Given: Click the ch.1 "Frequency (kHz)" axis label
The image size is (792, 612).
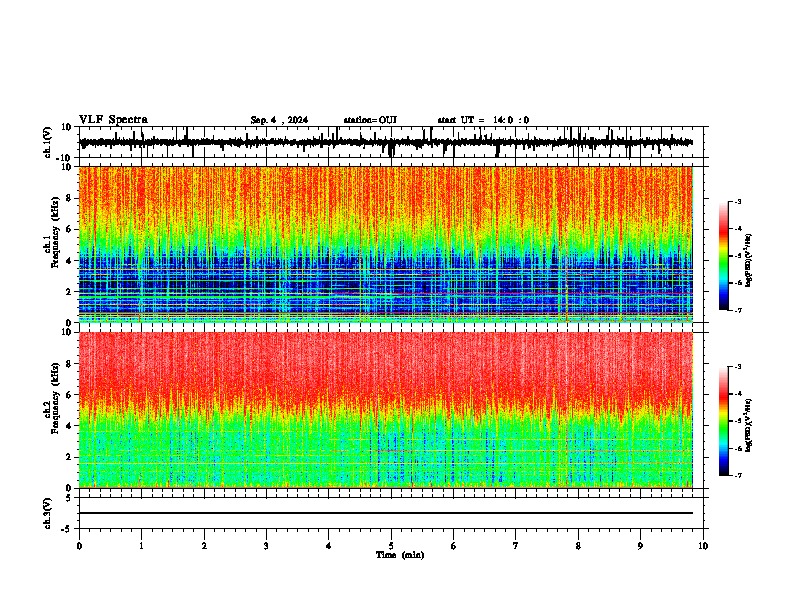Looking at the screenshot, I should (x=55, y=233).
